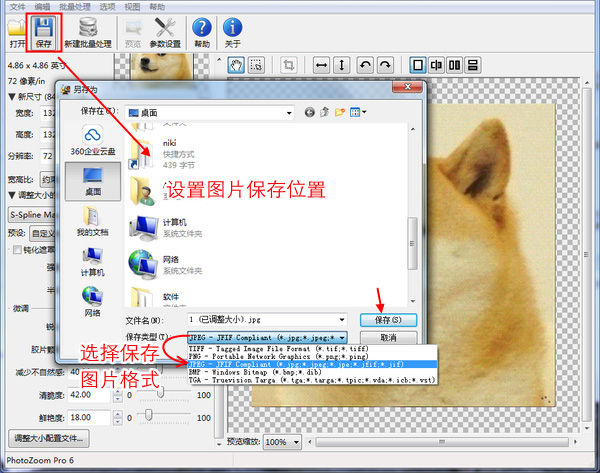
Task: Select 网络 in places sidebar
Action: pyautogui.click(x=93, y=302)
